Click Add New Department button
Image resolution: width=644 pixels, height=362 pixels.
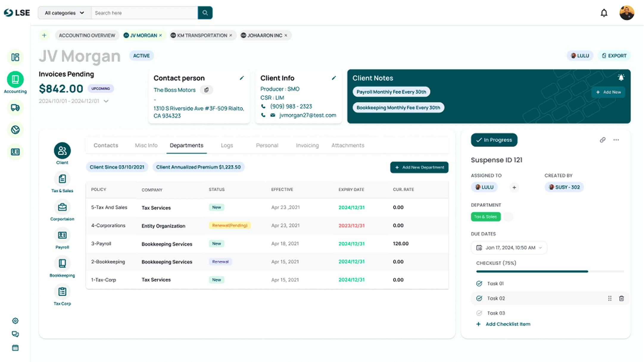tap(419, 167)
